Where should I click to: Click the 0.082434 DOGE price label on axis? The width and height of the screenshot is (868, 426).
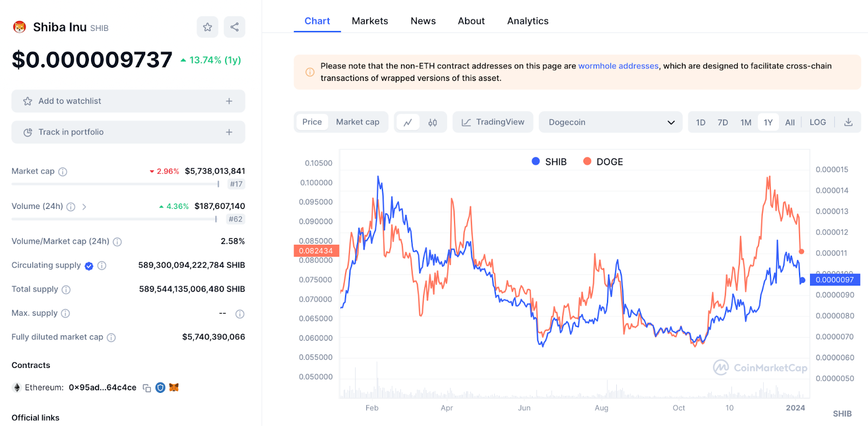[x=316, y=251]
